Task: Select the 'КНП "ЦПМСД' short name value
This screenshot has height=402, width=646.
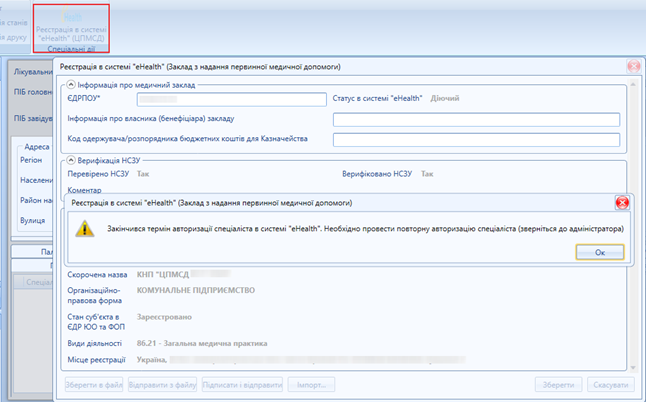Action: click(163, 274)
